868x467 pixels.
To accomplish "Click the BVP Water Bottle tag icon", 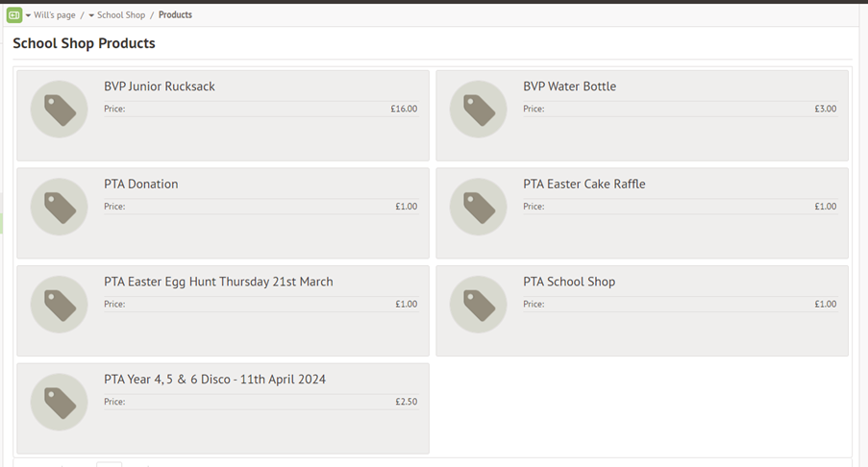I will coord(479,109).
